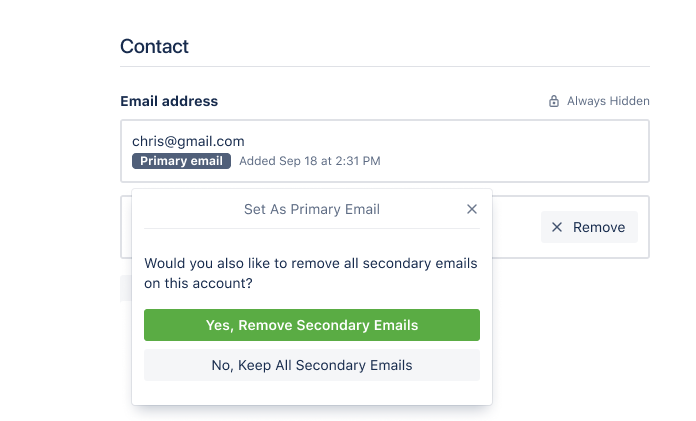The width and height of the screenshot is (696, 421).
Task: Click the Always Hidden privacy label
Action: (608, 101)
